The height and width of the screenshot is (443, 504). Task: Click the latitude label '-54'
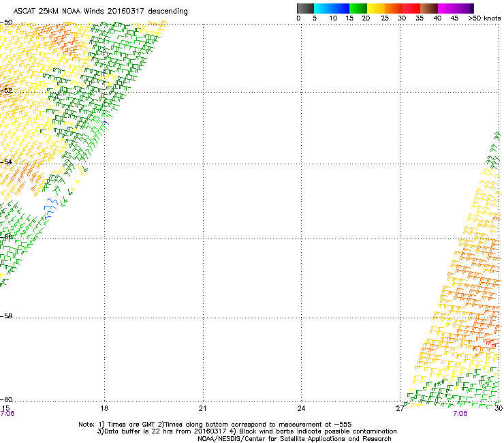[6, 162]
